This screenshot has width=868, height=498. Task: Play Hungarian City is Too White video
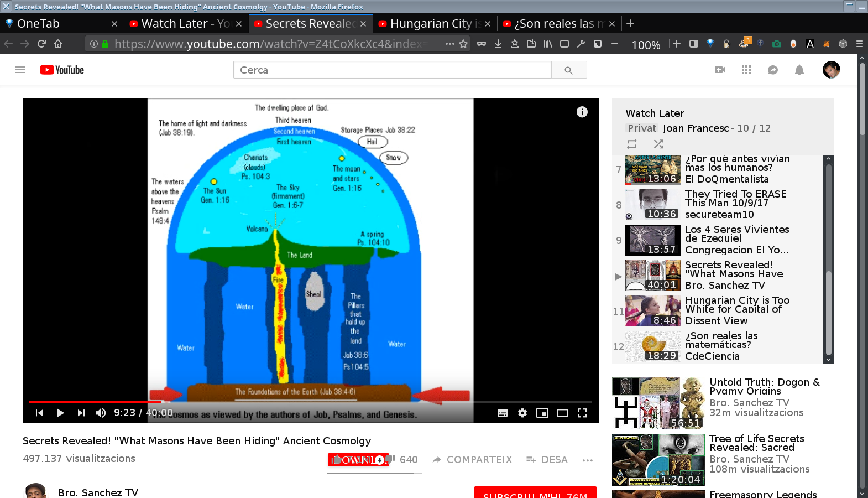719,311
